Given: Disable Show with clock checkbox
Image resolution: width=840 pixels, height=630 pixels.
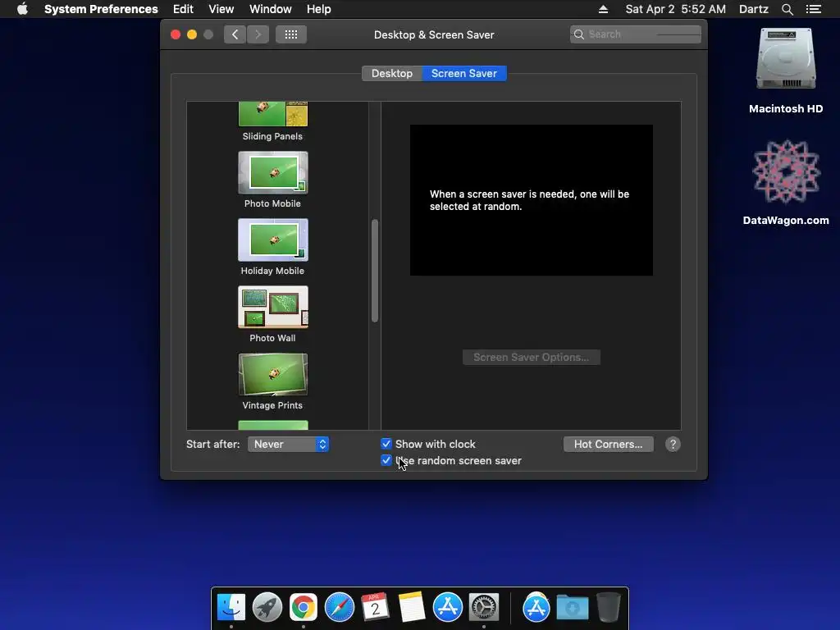Looking at the screenshot, I should [x=386, y=444].
